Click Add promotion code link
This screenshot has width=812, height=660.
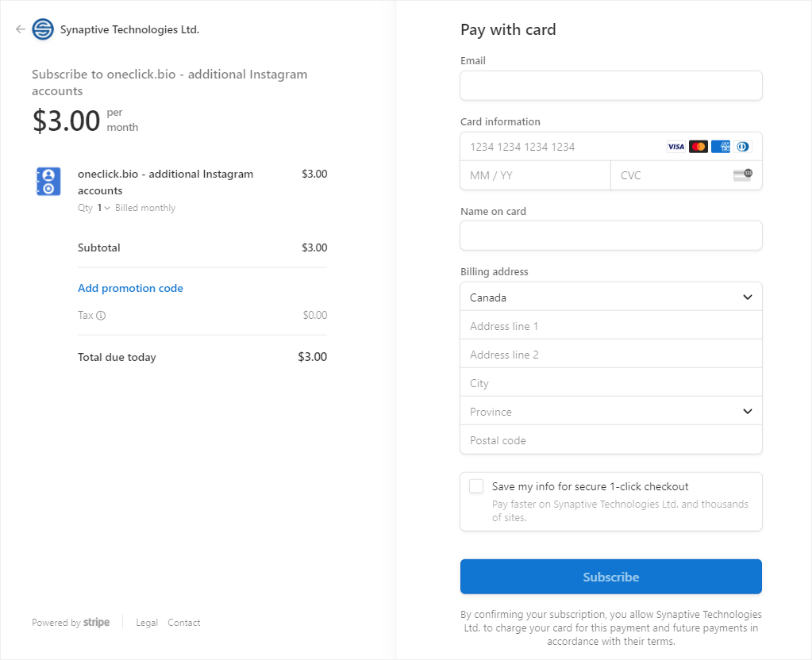[130, 288]
